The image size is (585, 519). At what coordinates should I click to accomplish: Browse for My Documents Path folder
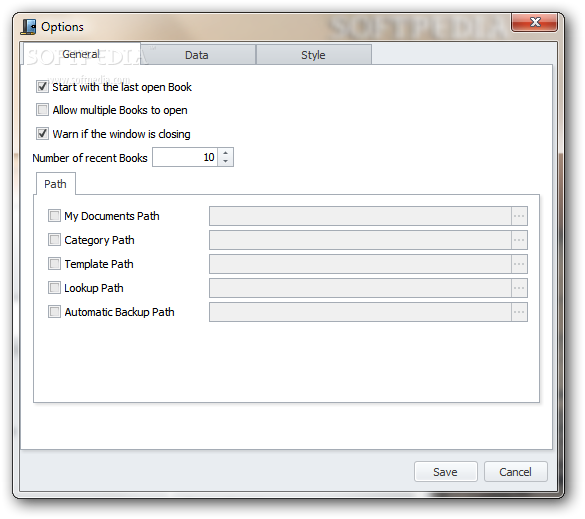click(x=519, y=216)
